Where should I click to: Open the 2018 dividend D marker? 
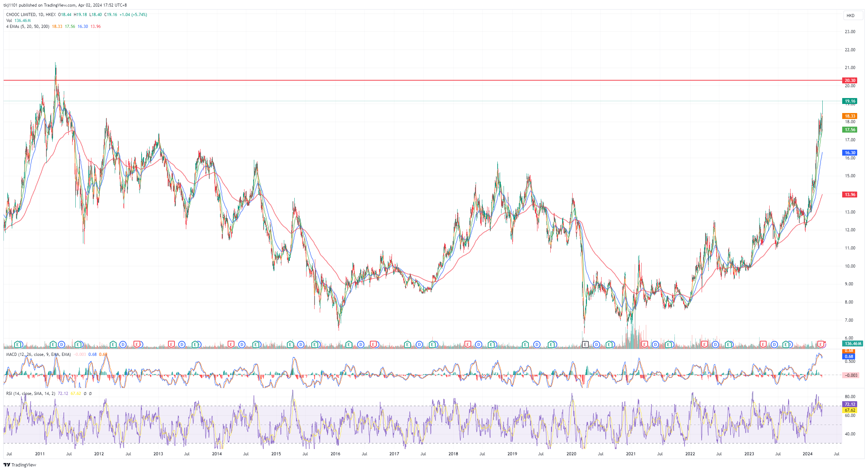(x=478, y=344)
